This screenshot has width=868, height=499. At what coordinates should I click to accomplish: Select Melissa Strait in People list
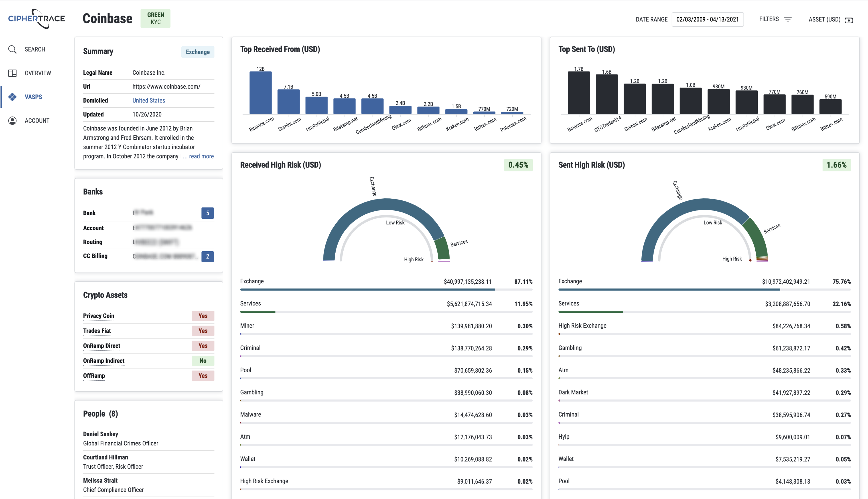point(148,485)
